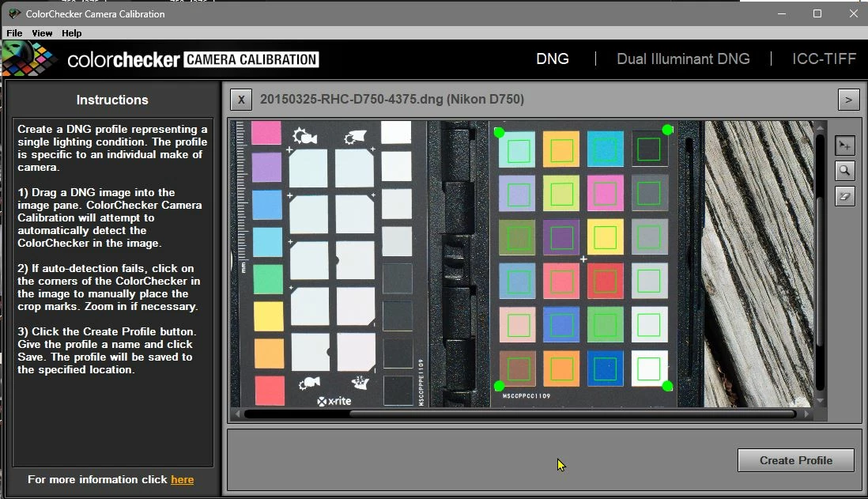
Task: Click the magenta pink patch in ColorChecker grid
Action: 605,193
